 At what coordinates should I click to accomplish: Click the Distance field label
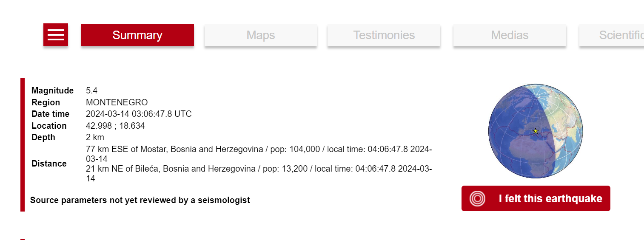point(49,164)
